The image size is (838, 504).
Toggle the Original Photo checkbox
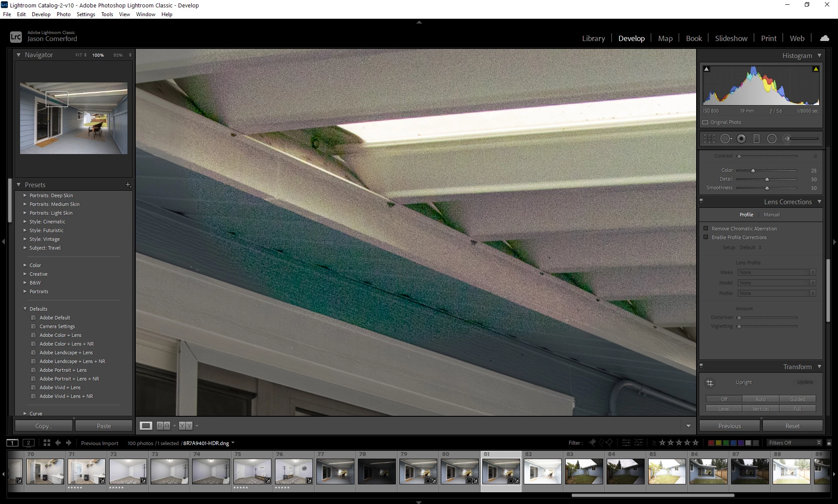coord(705,122)
